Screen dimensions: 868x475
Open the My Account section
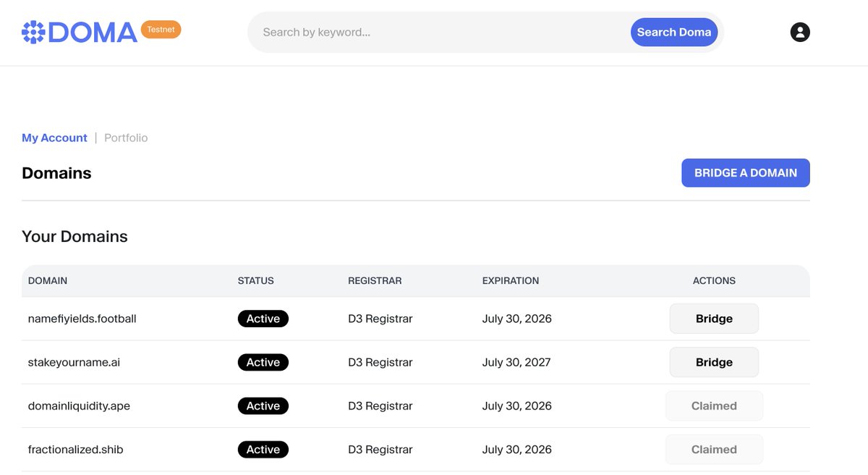coord(54,137)
